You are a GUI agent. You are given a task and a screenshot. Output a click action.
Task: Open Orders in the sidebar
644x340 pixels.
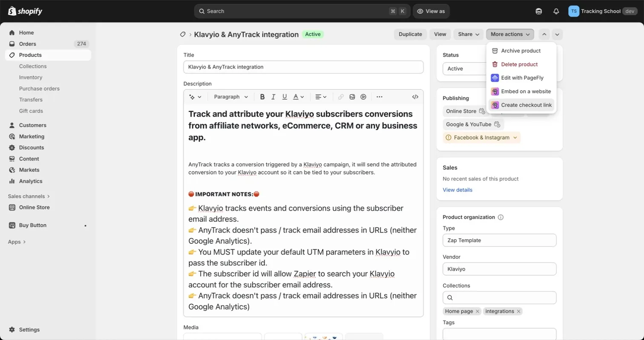pyautogui.click(x=48, y=44)
